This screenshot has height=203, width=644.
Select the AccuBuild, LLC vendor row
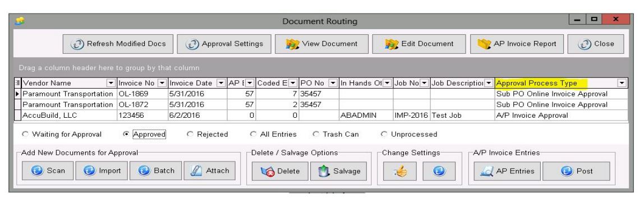[x=321, y=116]
